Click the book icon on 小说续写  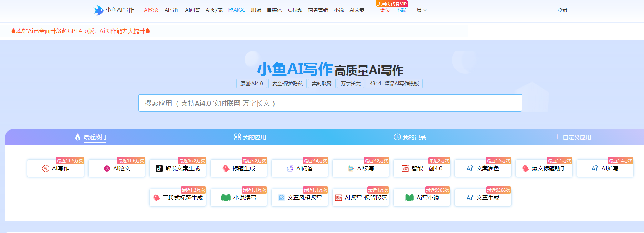click(x=226, y=198)
